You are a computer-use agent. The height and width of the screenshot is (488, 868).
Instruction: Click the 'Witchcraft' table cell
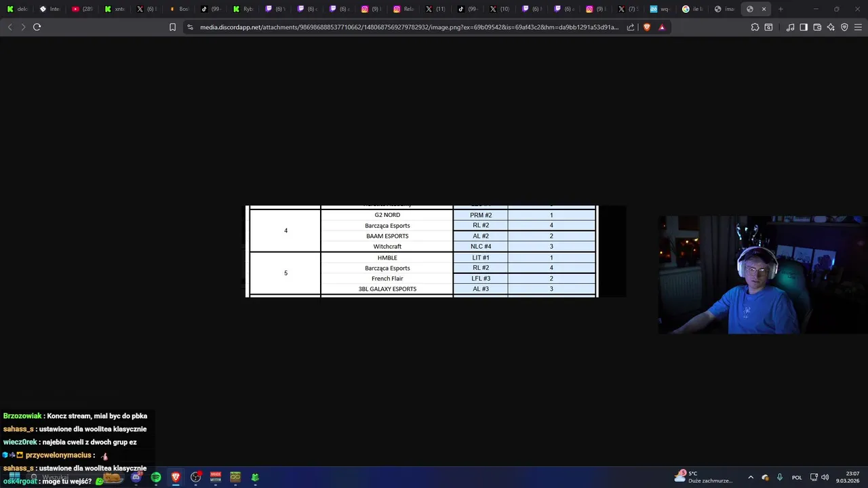point(387,247)
